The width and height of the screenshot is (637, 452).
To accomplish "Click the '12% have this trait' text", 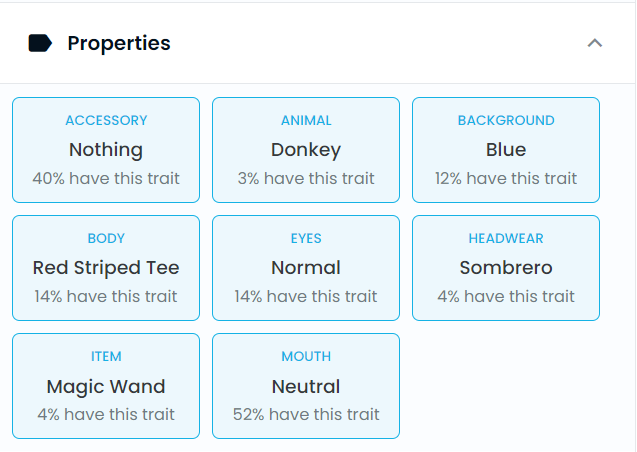I will point(506,178).
